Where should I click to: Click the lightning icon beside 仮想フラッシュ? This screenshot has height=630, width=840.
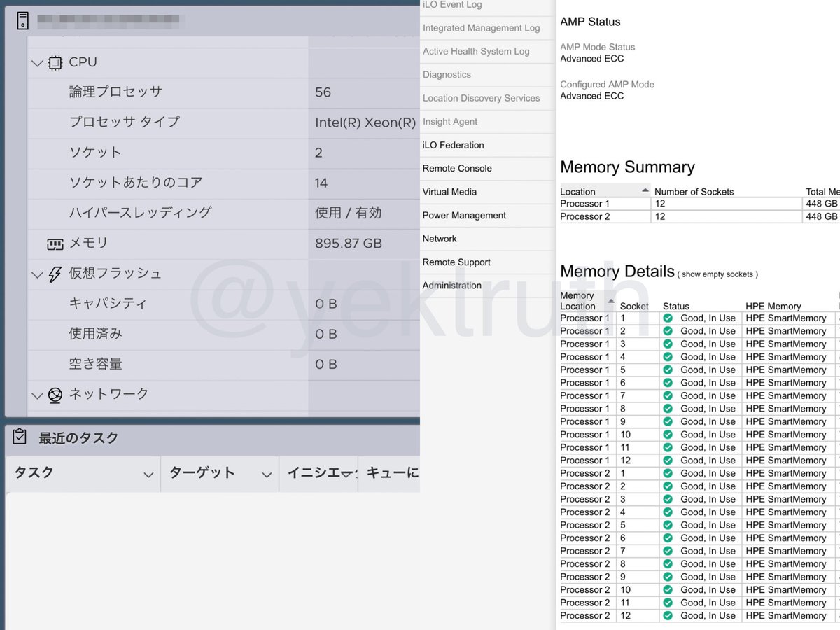pyautogui.click(x=55, y=274)
